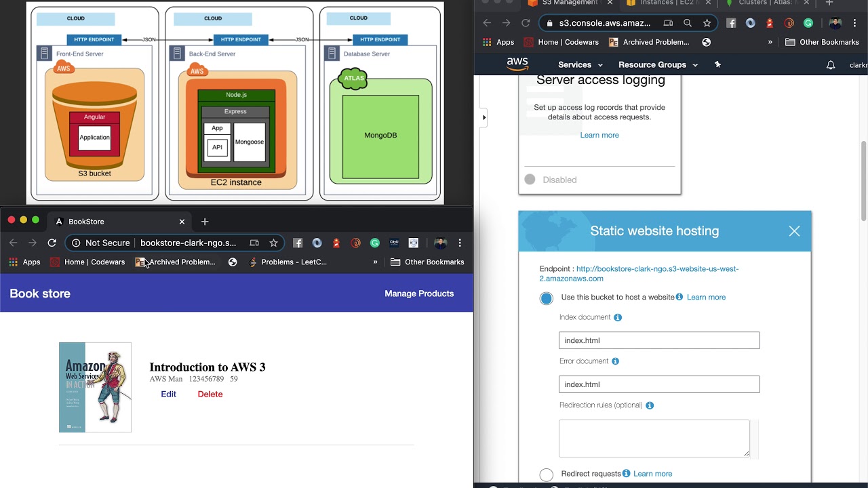Show more bookmarks in BookStore window
The image size is (868, 488).
375,262
